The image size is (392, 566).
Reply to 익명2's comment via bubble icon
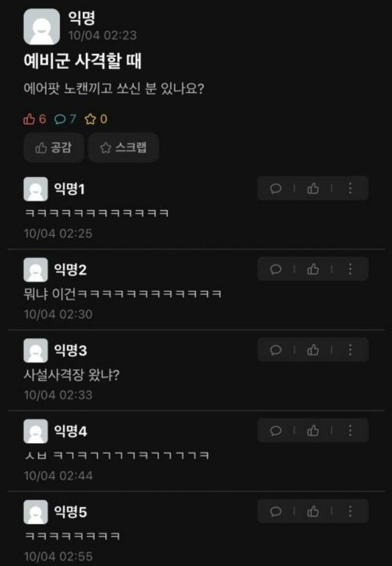(x=276, y=269)
